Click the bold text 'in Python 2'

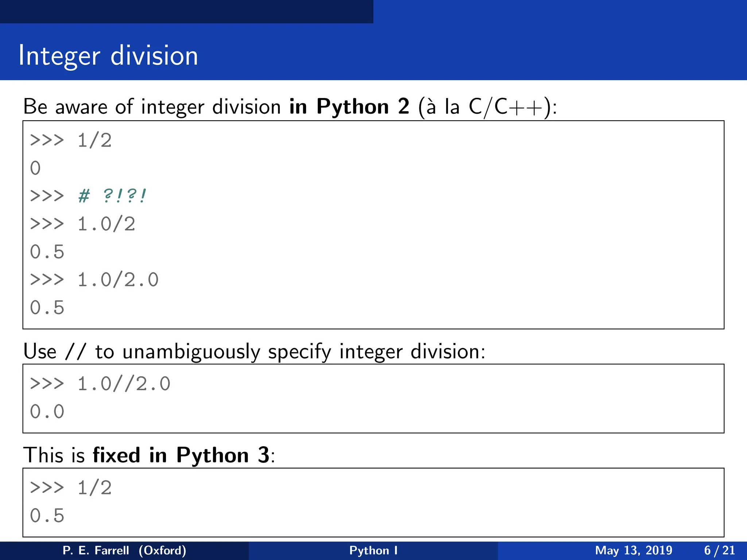(x=349, y=107)
